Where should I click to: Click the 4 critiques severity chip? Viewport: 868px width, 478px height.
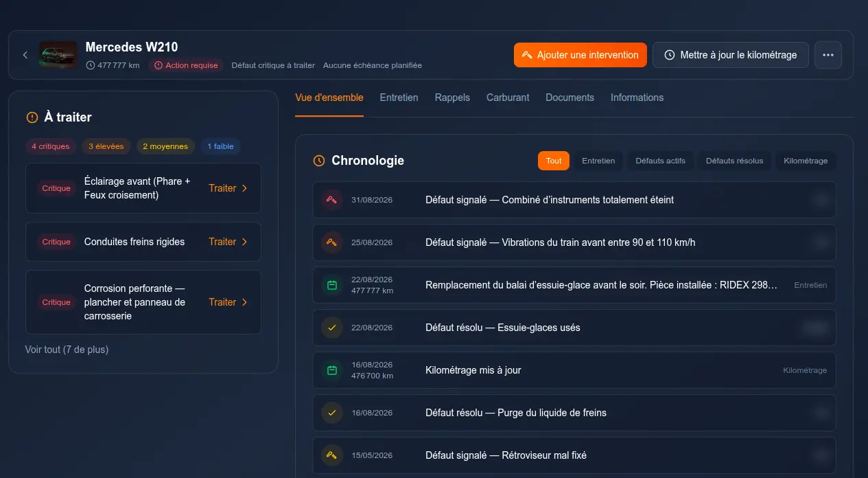[51, 146]
